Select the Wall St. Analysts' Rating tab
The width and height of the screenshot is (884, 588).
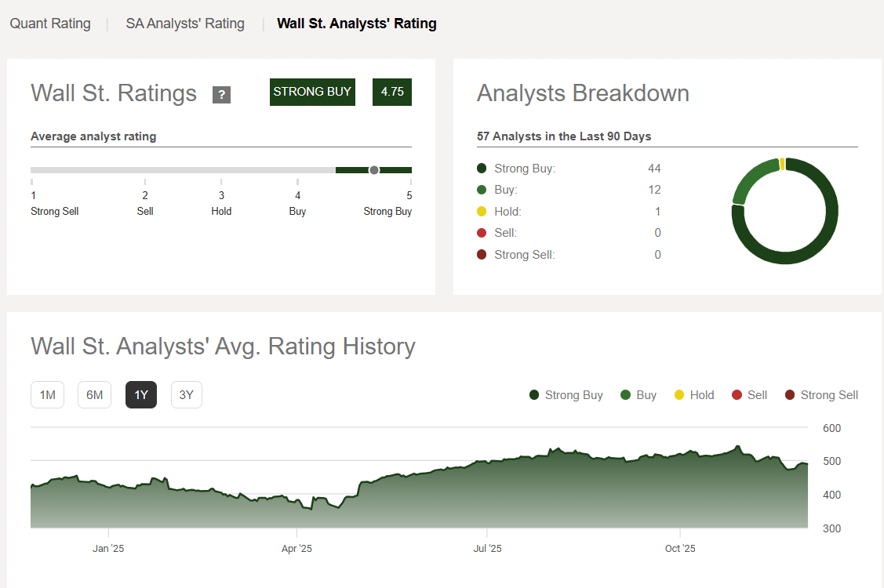(x=356, y=24)
